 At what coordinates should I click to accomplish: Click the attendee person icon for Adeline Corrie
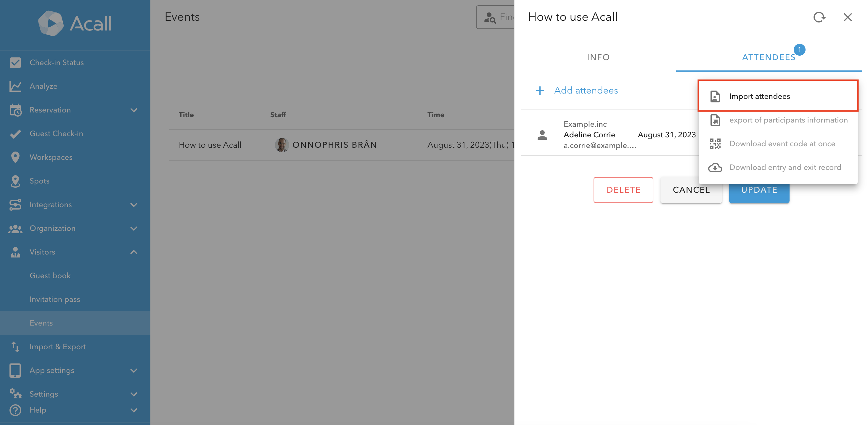point(542,135)
